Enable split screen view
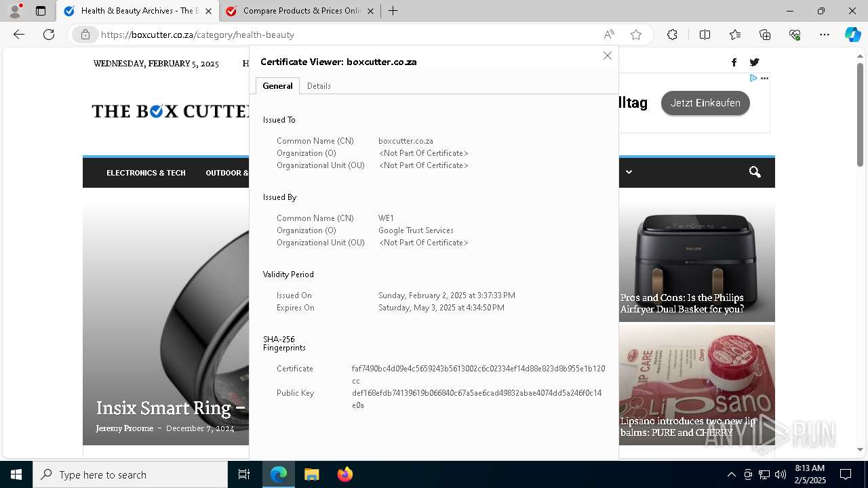This screenshot has height=488, width=868. click(705, 35)
